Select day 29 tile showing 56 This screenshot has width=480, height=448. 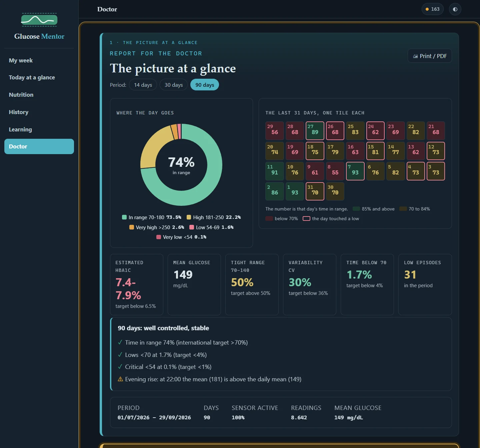point(275,131)
